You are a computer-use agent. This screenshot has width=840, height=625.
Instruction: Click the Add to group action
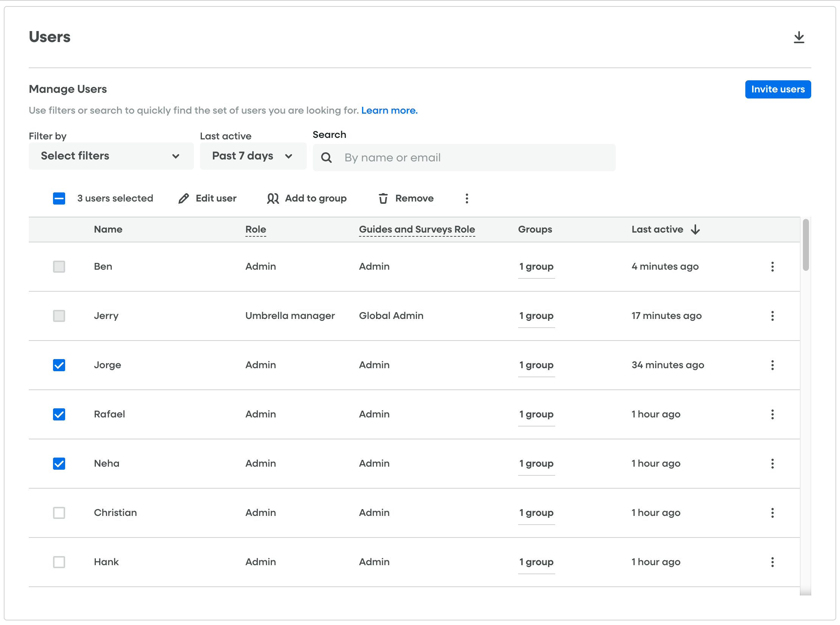click(x=307, y=198)
